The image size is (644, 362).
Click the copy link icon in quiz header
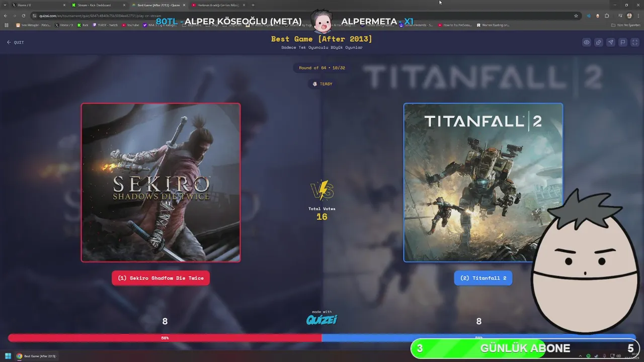coord(599,42)
